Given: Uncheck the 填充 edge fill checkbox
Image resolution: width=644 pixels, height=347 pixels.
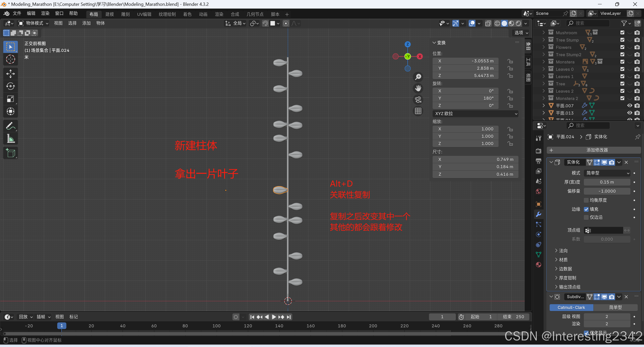Looking at the screenshot, I should coord(586,209).
